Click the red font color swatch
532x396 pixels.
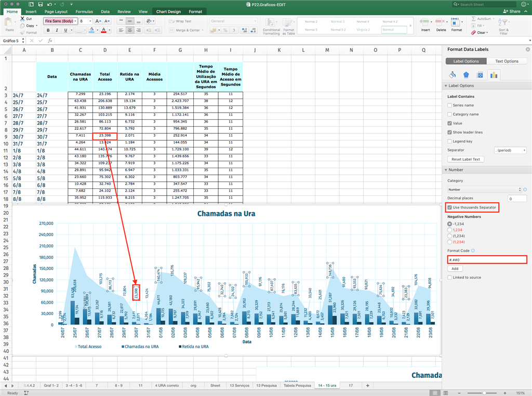coord(104,30)
